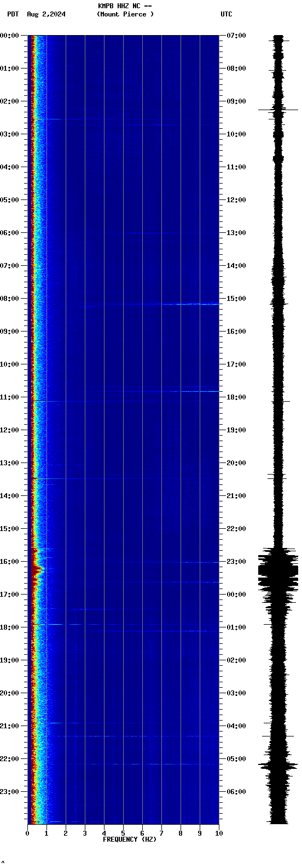Click the date label 'Aug 2,2024'
The height and width of the screenshot is (868, 302).
click(x=46, y=14)
